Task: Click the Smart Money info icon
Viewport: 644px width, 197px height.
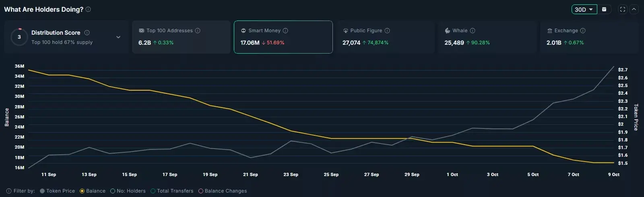Action: click(285, 31)
